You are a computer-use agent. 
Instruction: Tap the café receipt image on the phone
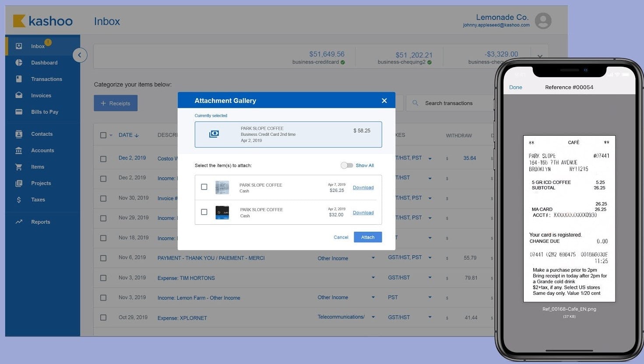tap(569, 219)
